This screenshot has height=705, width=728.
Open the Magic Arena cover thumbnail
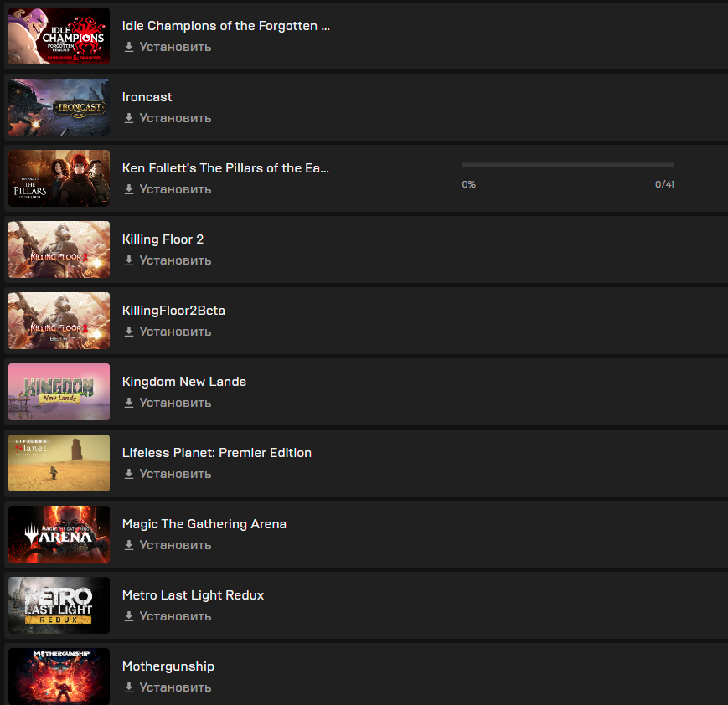59,534
